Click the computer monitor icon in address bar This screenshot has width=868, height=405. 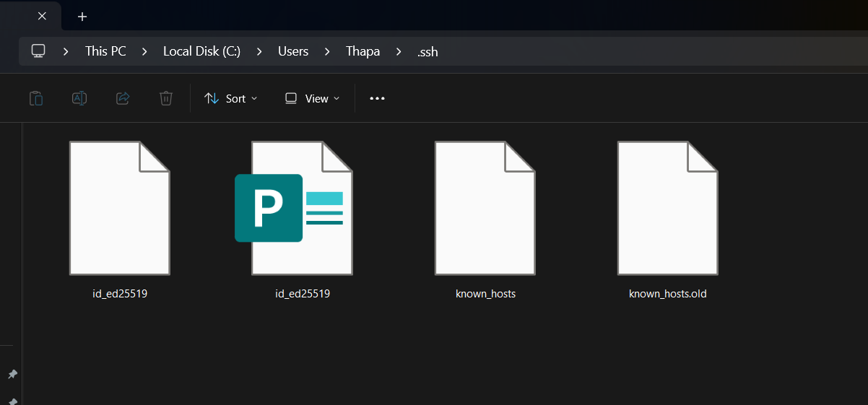[x=38, y=51]
